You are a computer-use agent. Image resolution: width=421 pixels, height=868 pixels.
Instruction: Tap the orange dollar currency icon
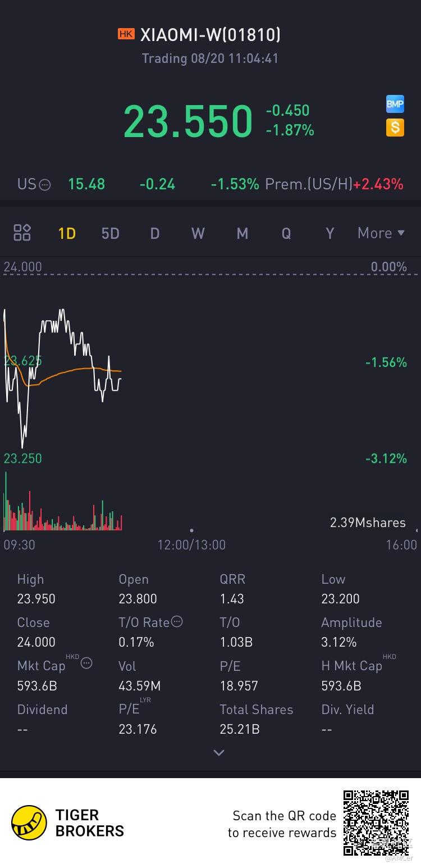pos(395,128)
